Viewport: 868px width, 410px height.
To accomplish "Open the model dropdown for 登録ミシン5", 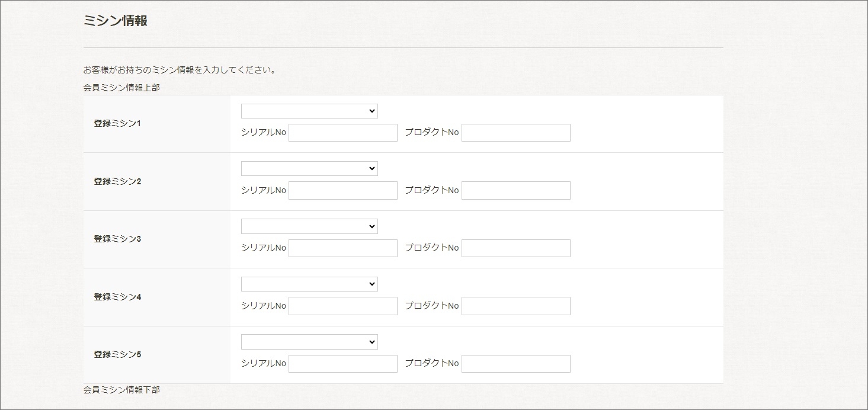I will click(x=309, y=342).
